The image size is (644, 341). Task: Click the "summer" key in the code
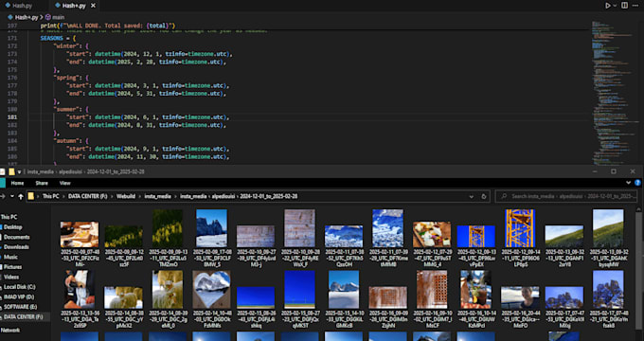click(65, 109)
